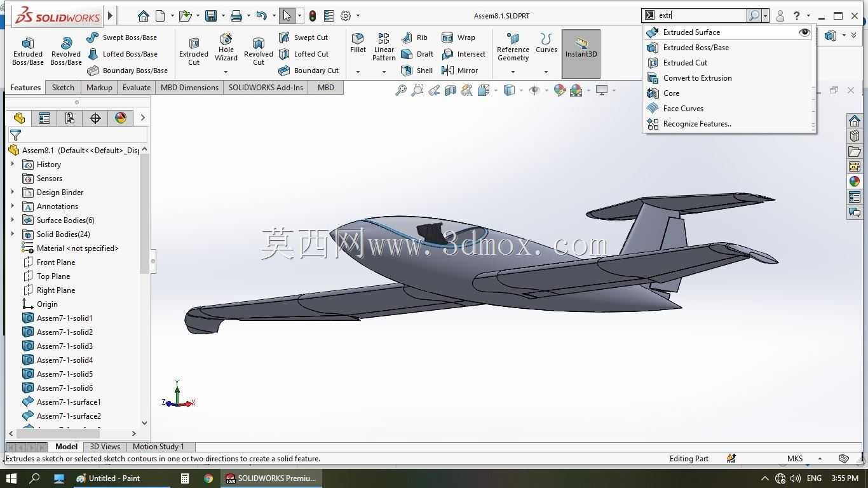Click the Zoom to Fit icon
This screenshot has width=868, height=488.
[x=401, y=90]
